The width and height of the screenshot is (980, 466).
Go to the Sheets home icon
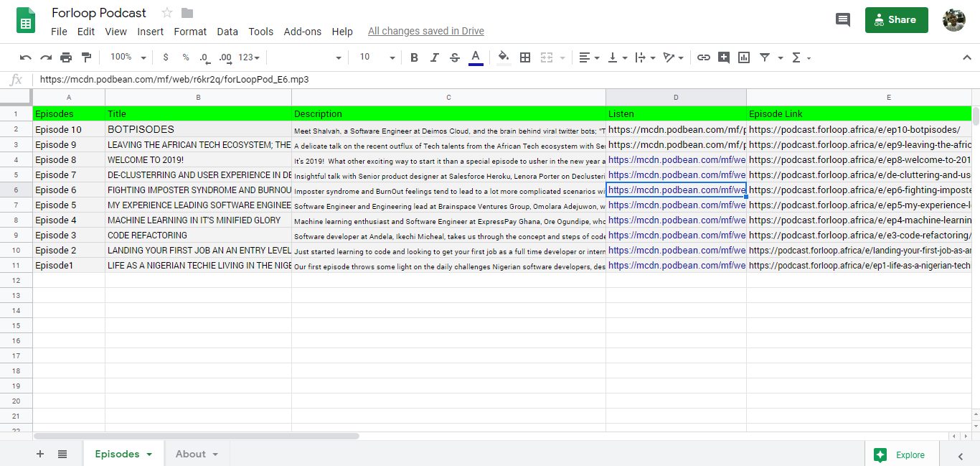pyautogui.click(x=26, y=20)
